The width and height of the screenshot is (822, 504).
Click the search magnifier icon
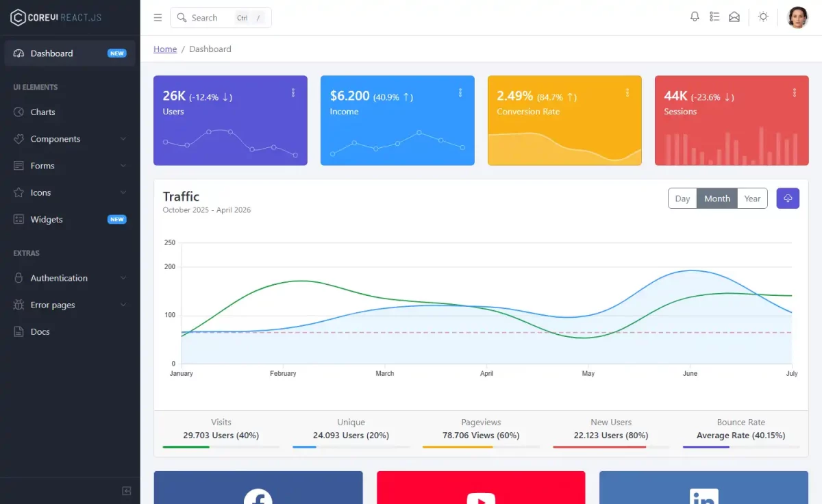point(182,18)
